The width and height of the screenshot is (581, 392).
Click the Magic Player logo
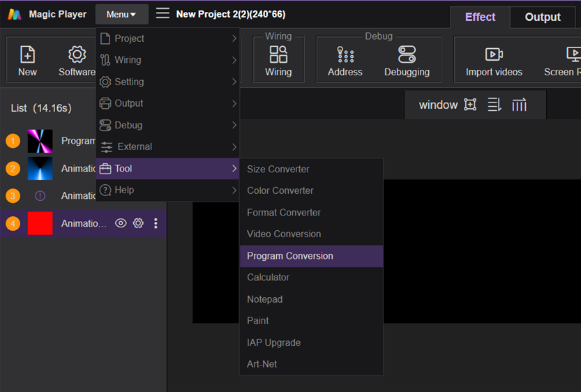[15, 15]
